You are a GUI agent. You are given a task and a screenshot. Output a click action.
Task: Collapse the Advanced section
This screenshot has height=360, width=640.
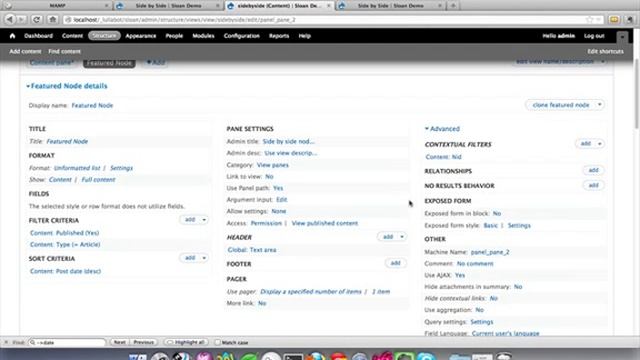[442, 129]
